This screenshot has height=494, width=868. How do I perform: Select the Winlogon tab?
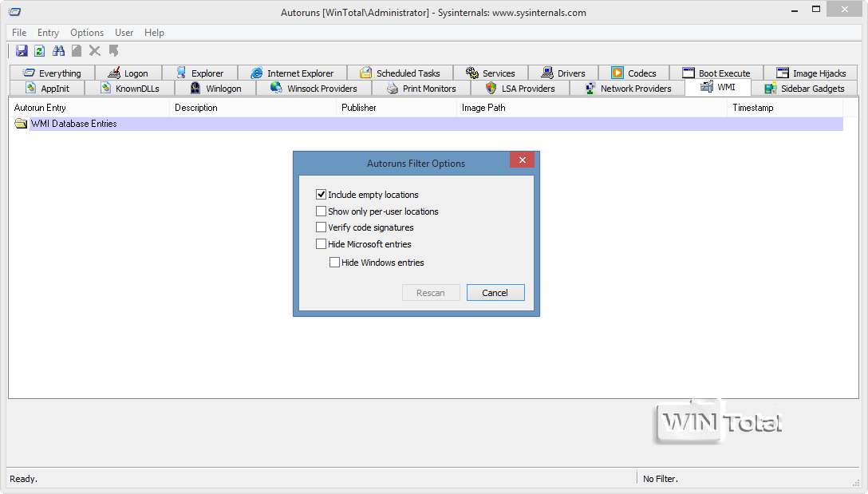215,88
